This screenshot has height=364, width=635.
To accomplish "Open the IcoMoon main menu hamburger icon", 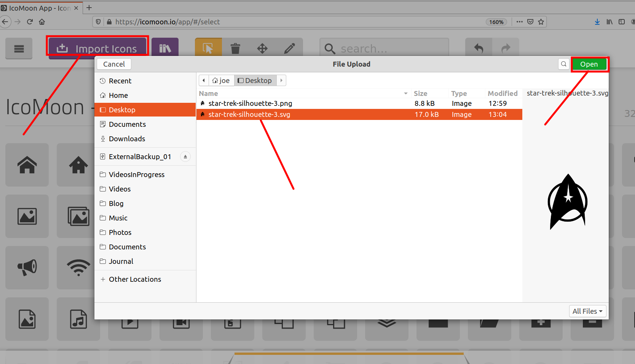I will (x=19, y=49).
